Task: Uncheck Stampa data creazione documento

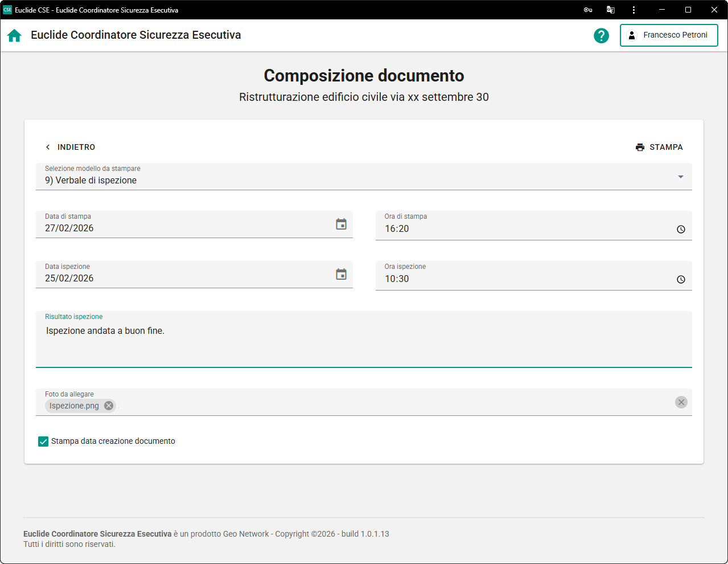Action: (43, 442)
